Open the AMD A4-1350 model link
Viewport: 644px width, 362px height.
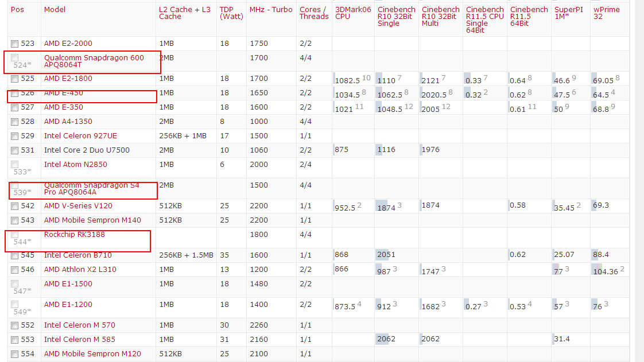68,122
